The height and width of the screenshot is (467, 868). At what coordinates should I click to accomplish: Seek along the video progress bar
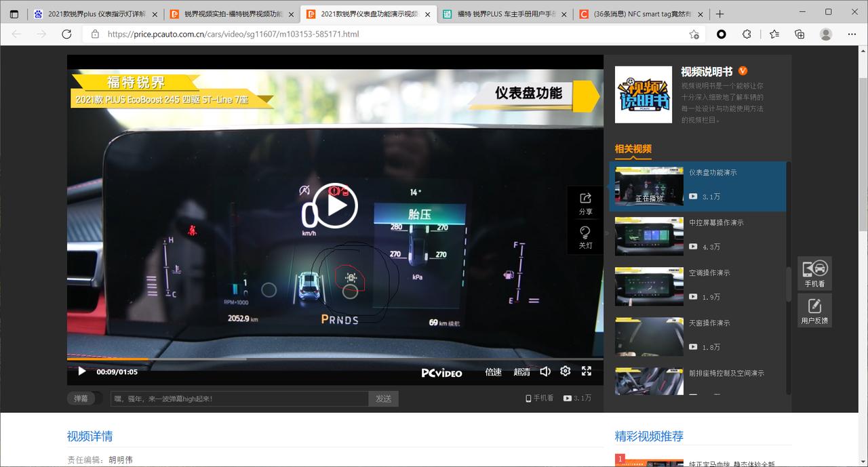click(x=335, y=359)
